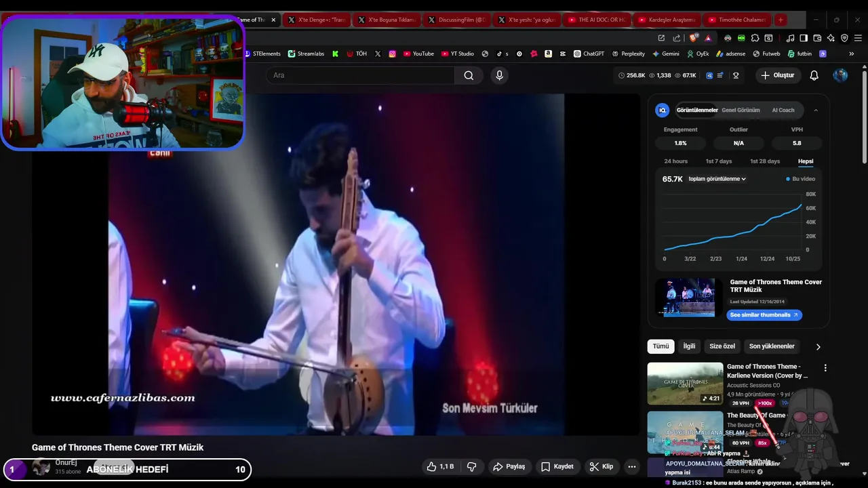
Task: Open the X bookmark icon
Action: 378,54
